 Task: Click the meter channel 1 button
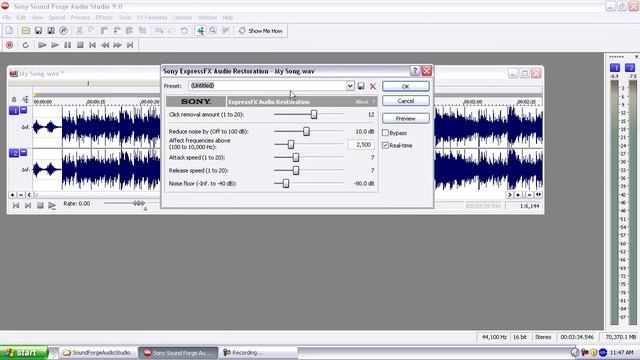615,68
